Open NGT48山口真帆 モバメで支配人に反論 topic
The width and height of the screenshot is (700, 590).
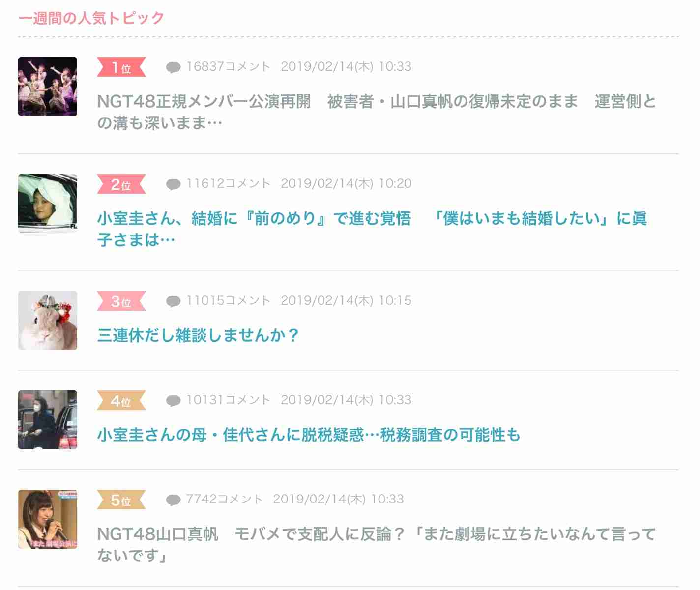point(377,544)
